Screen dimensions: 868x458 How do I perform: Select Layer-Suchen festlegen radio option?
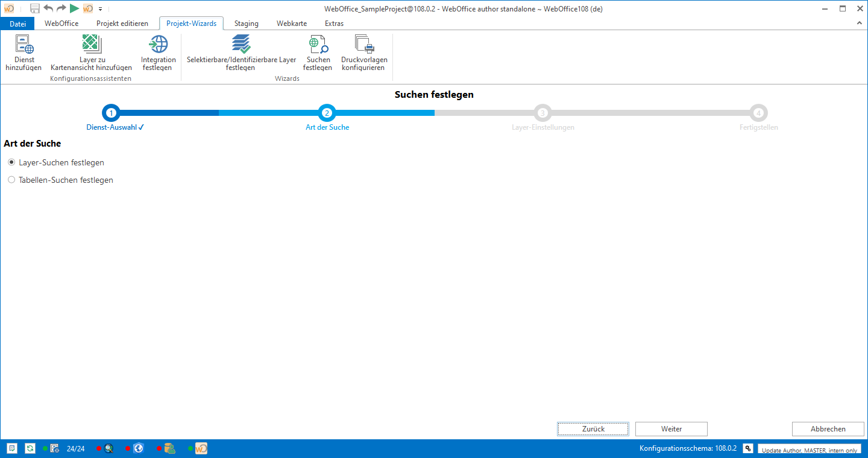point(11,162)
